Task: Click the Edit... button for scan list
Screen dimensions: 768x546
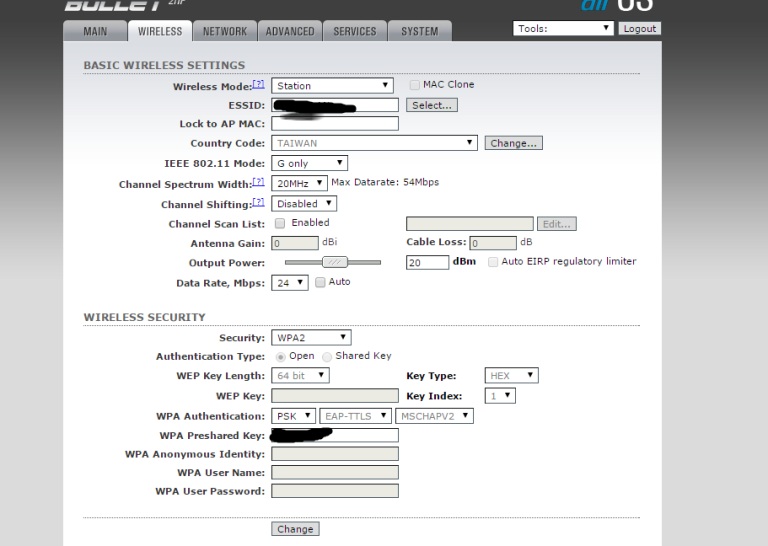Action: click(556, 224)
